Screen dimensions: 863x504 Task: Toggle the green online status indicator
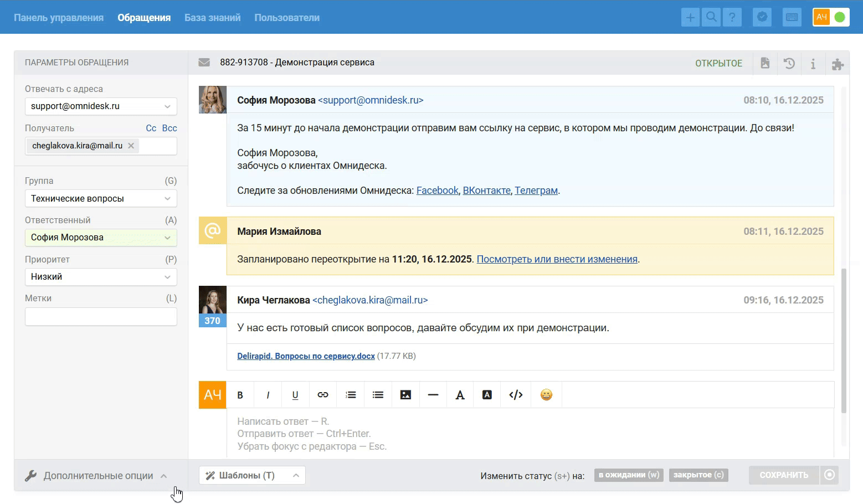point(840,17)
